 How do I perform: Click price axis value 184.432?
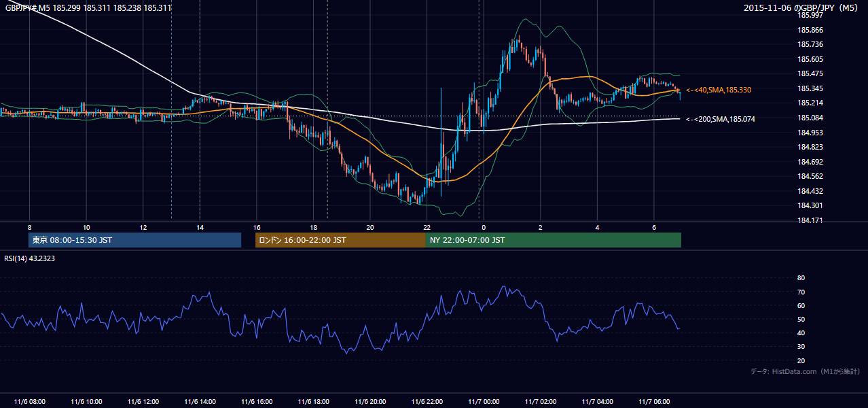click(810, 191)
